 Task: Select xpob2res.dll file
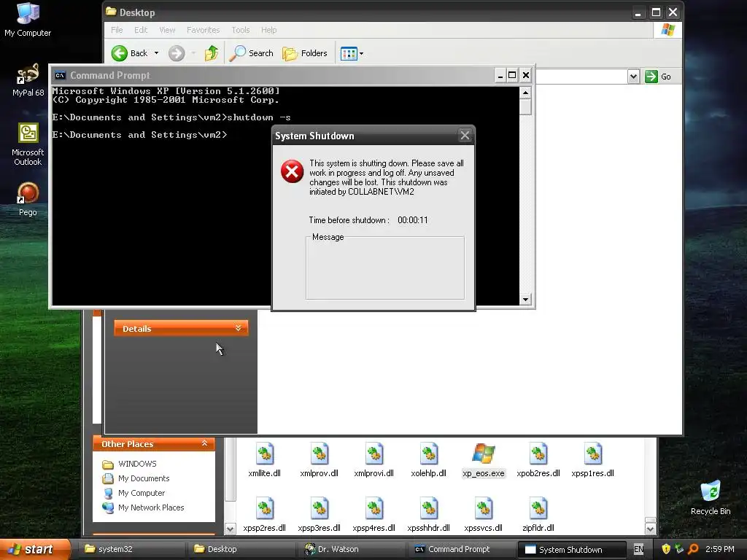coord(538,460)
